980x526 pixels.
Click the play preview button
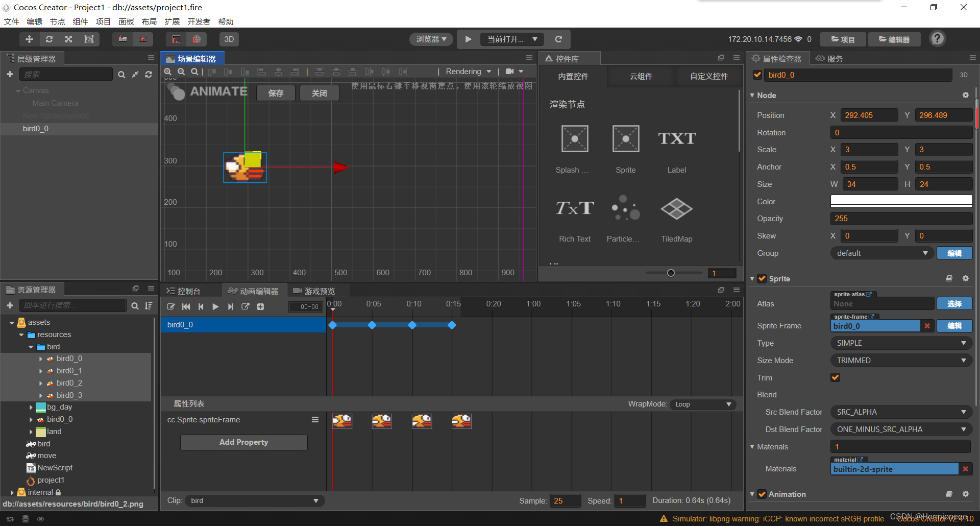pyautogui.click(x=468, y=39)
